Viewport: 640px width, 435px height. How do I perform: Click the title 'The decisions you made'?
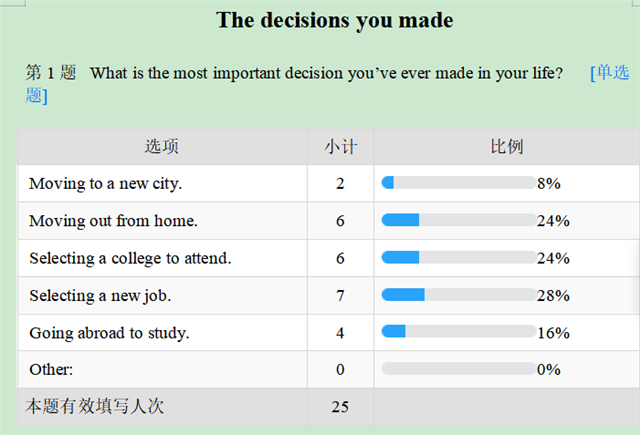[335, 20]
